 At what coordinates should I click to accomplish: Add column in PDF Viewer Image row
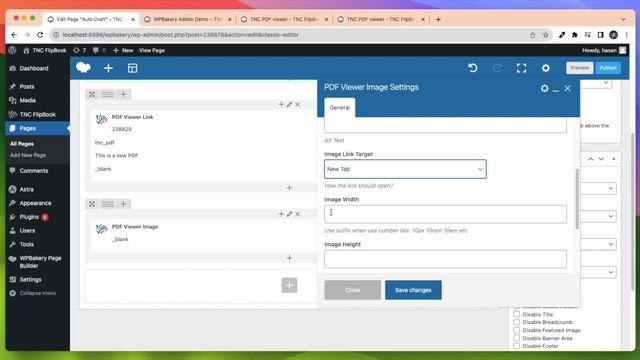281,214
